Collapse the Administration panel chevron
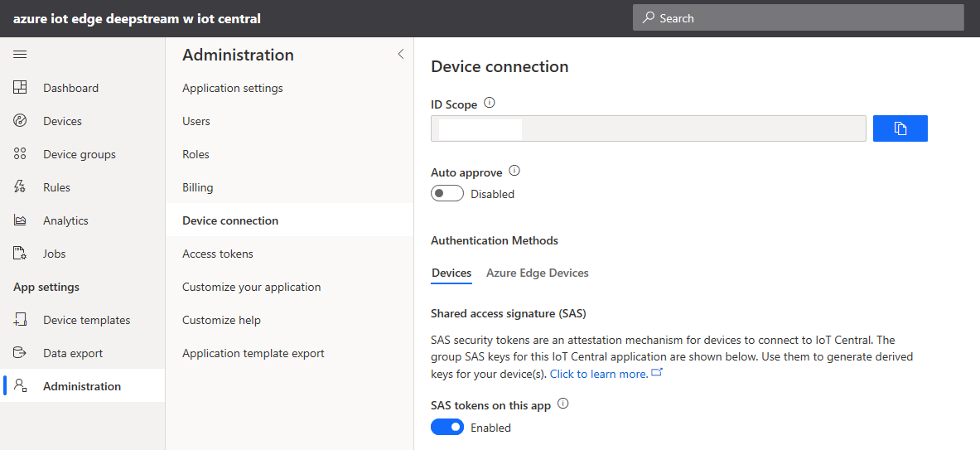 tap(401, 55)
